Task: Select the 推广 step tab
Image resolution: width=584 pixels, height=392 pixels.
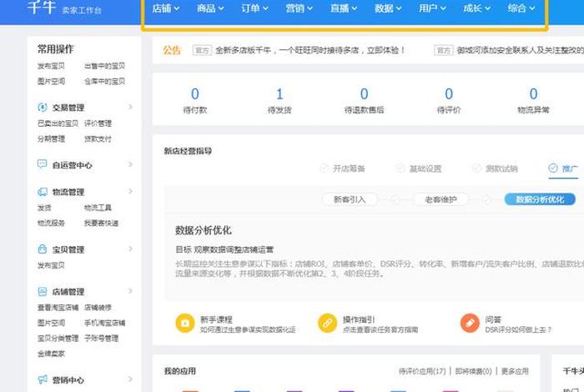Action: click(563, 168)
